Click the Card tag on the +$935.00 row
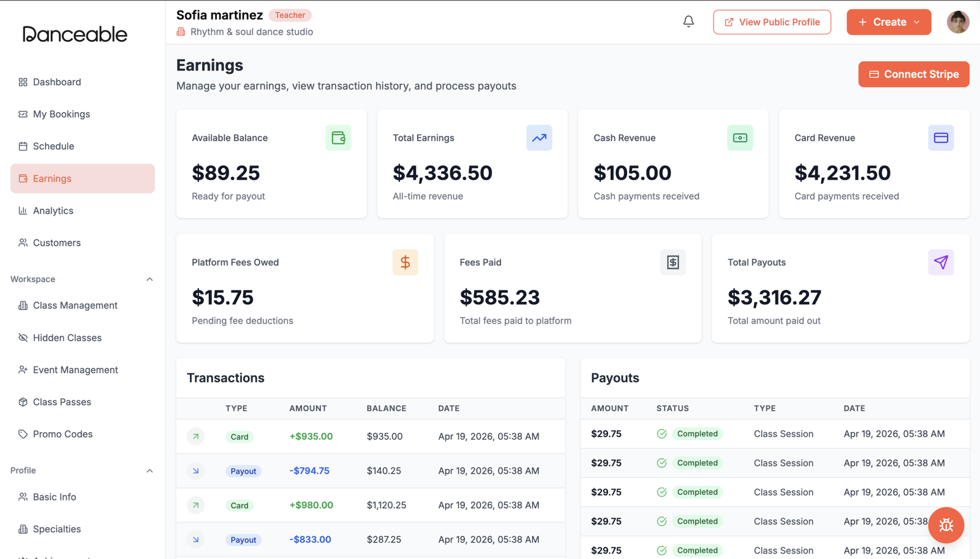This screenshot has width=980, height=559. pos(239,437)
